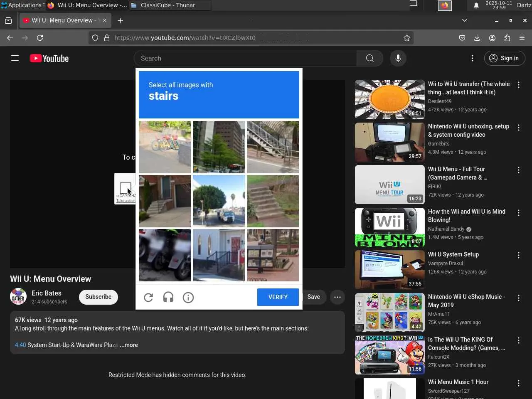This screenshot has width=532, height=399.
Task: Open recent browsing tab-list icon left of tabs
Action: click(8, 20)
